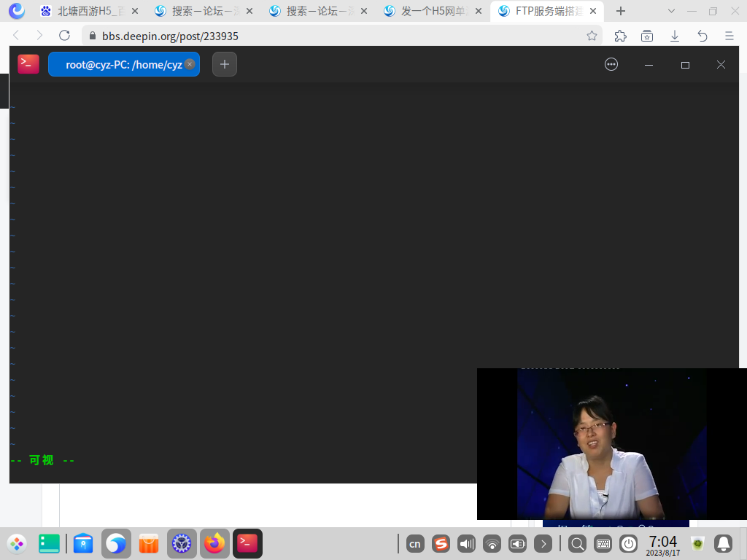
Task: Expand the browser tab list chevron
Action: tap(671, 11)
